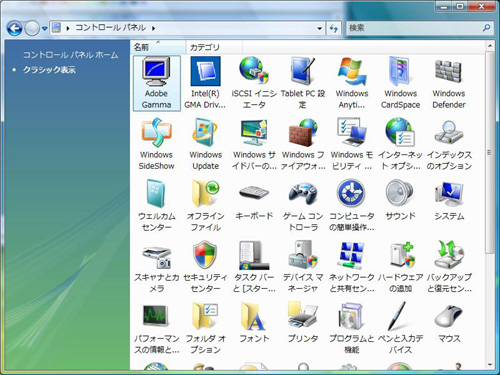500x375 pixels.
Task: Expand the address bar history dropdown
Action: (x=320, y=28)
